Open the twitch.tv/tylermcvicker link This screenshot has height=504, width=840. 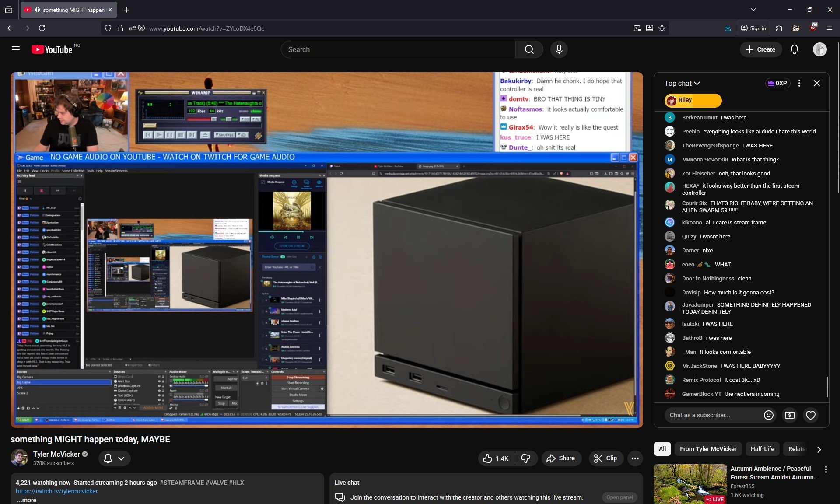(x=56, y=491)
